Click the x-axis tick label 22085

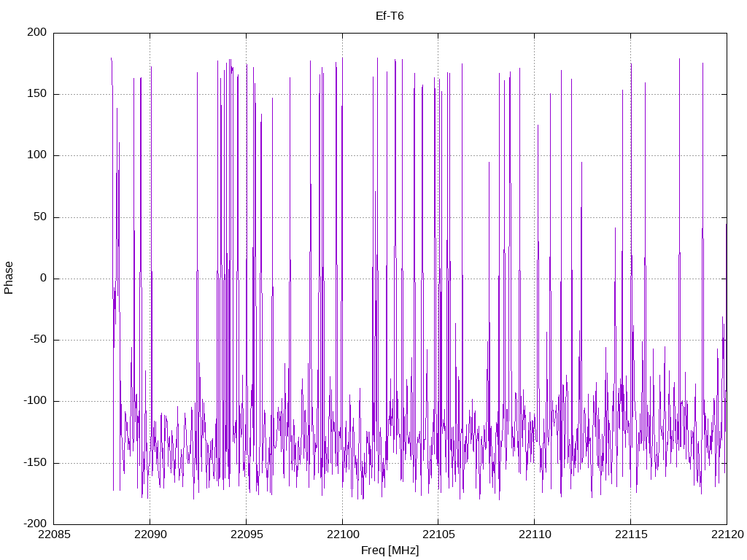54,534
